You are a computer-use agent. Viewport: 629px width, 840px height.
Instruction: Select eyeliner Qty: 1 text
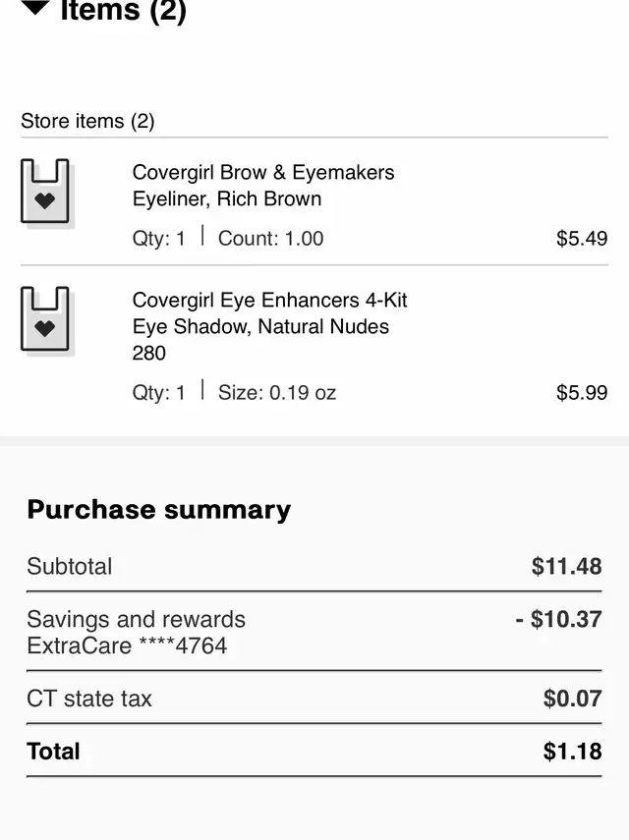point(158,239)
